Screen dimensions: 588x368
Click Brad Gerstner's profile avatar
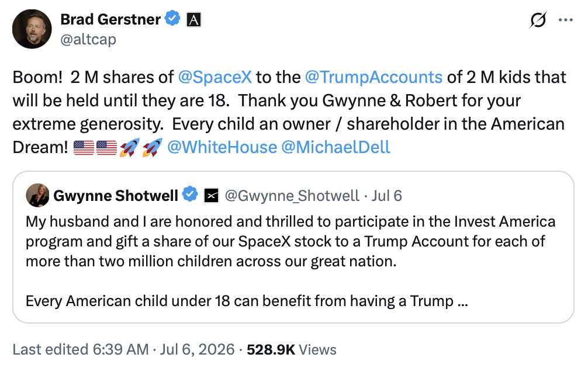(x=32, y=29)
